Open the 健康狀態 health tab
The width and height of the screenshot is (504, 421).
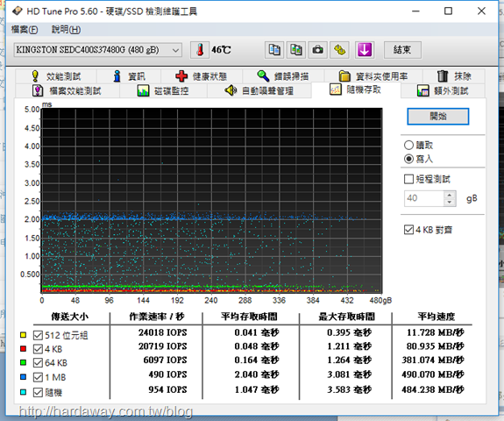[x=202, y=76]
